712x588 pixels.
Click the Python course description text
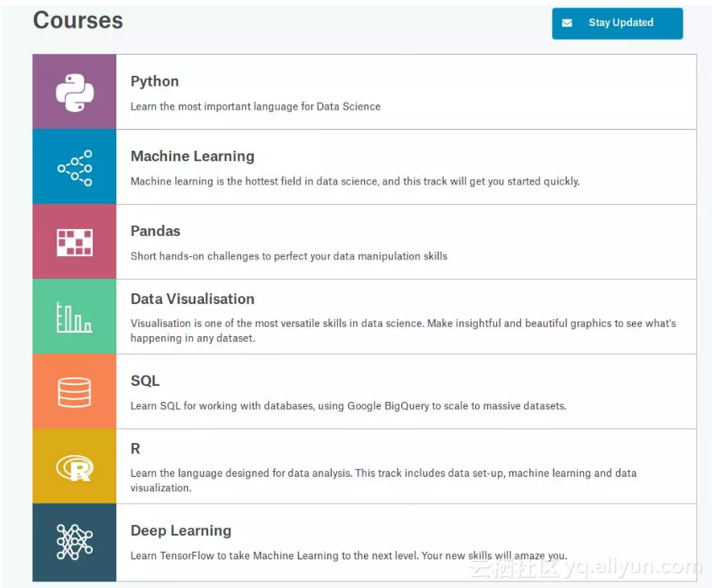click(x=255, y=107)
